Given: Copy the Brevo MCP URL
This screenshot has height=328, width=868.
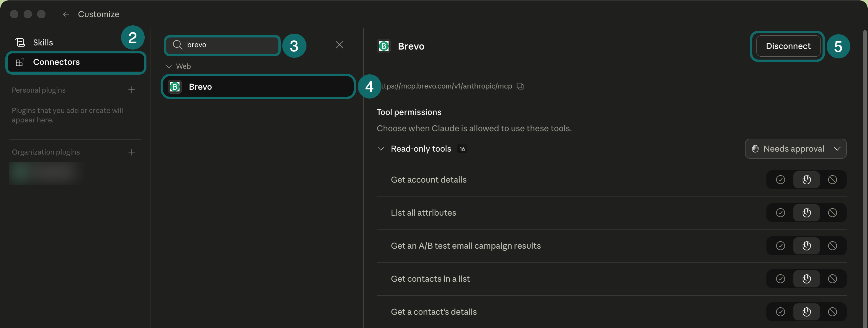Looking at the screenshot, I should click(x=520, y=86).
